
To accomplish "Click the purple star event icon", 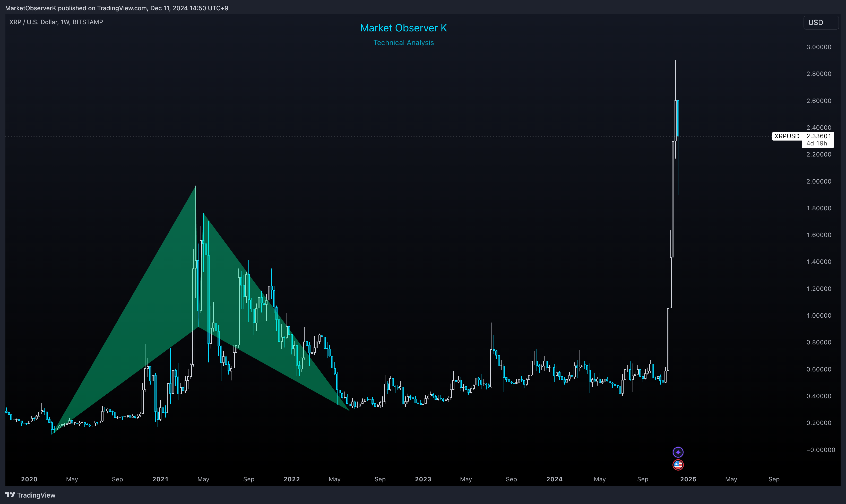I will point(678,452).
